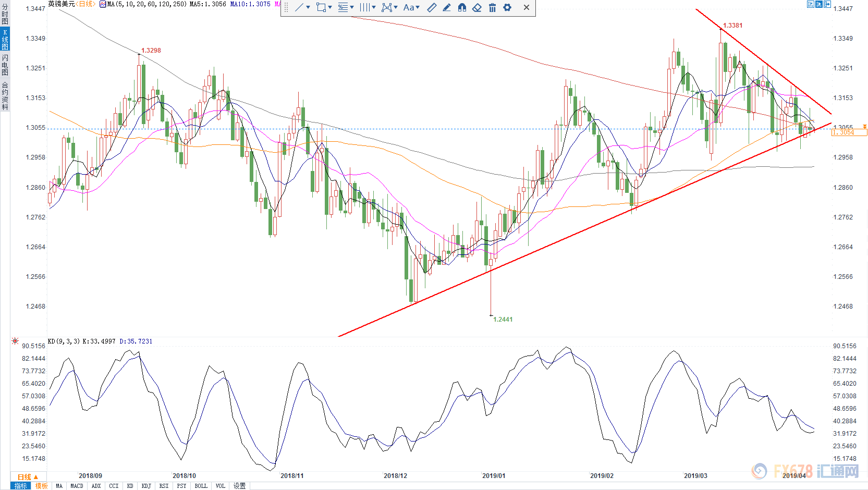Click the 2019/01 date axis label

pyautogui.click(x=494, y=475)
